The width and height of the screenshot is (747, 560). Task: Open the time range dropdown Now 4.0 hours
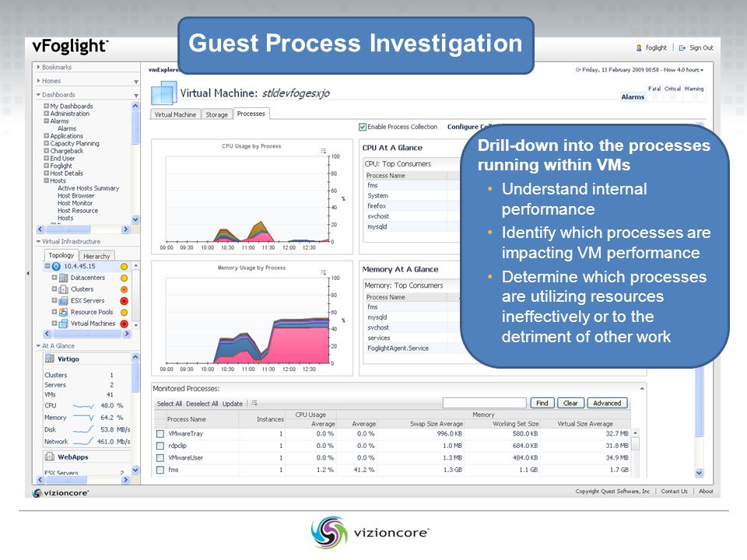click(684, 70)
